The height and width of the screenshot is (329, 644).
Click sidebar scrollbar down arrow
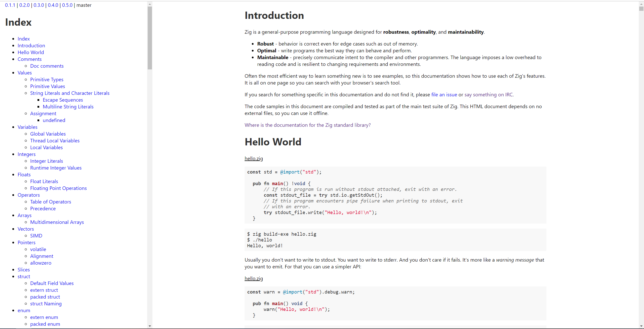click(x=150, y=326)
